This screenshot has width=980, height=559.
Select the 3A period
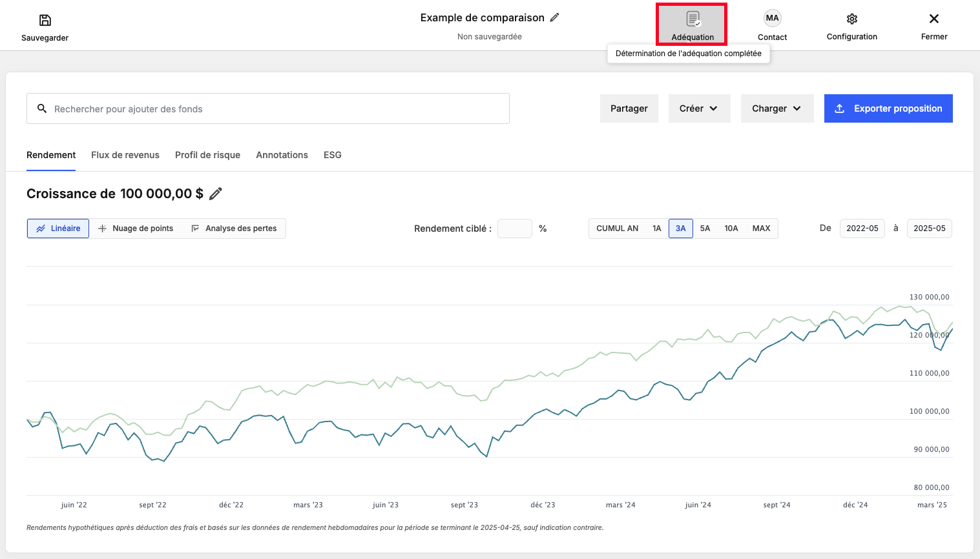pos(681,229)
